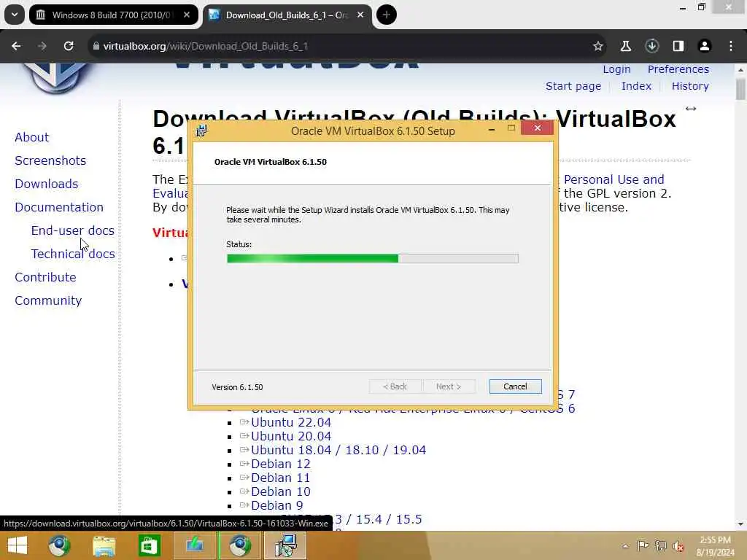The height and width of the screenshot is (560, 747).
Task: Open Action Center flag icon
Action: [x=642, y=545]
